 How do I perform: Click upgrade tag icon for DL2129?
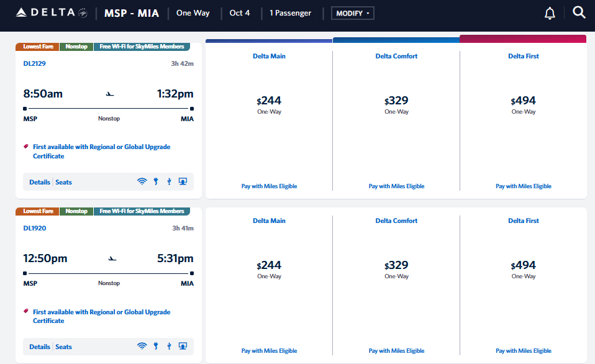pyautogui.click(x=26, y=146)
